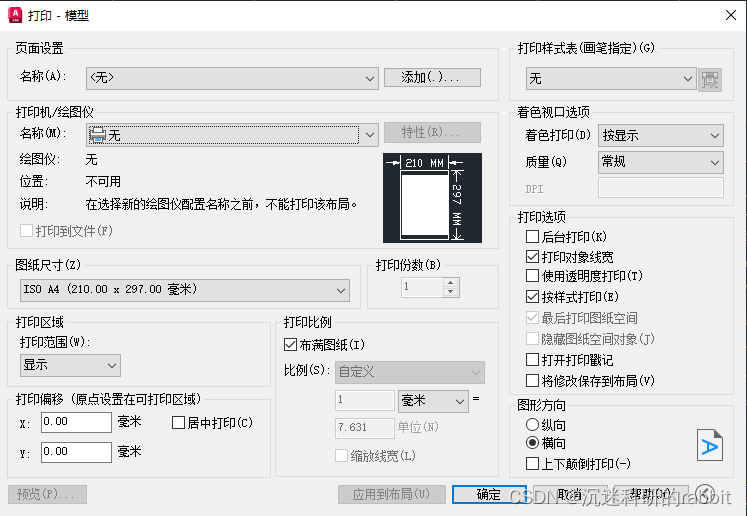The image size is (747, 516).
Task: Click the scale value field showing 1
Action: click(x=364, y=400)
